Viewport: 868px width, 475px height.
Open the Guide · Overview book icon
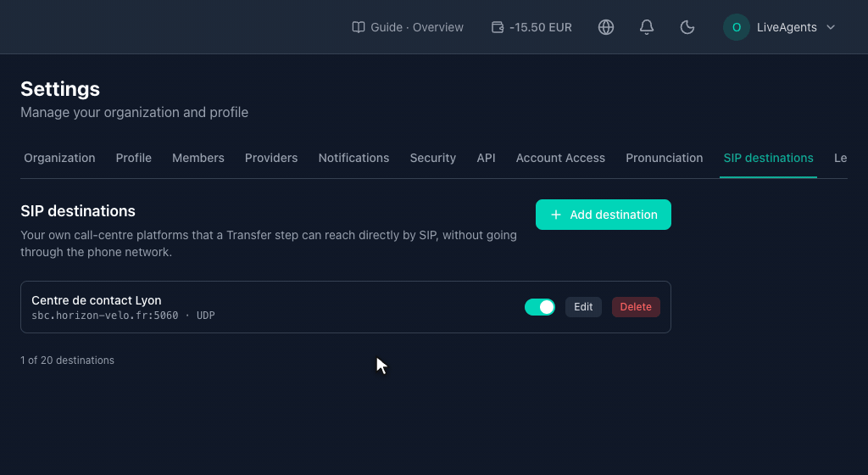tap(359, 27)
